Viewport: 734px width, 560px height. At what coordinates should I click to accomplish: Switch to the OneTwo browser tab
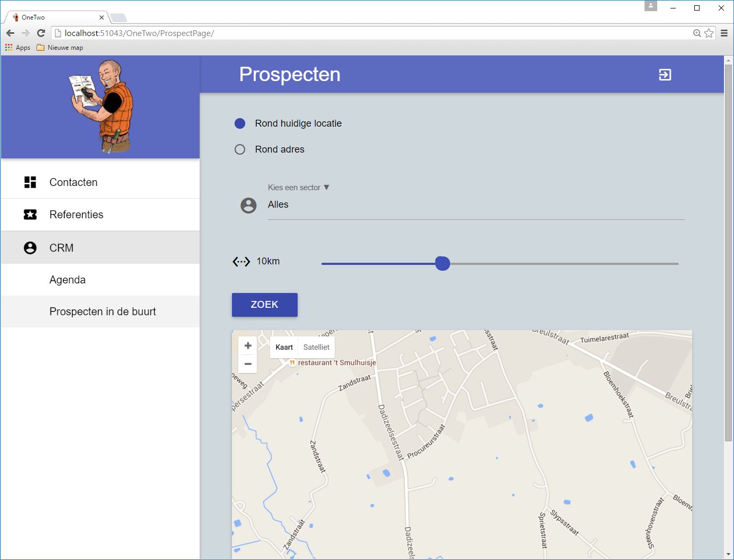coord(57,17)
